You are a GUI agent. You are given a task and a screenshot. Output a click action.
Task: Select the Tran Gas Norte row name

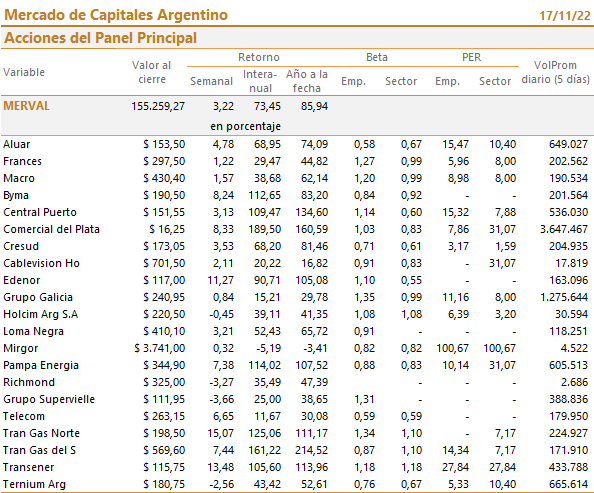[x=41, y=433]
